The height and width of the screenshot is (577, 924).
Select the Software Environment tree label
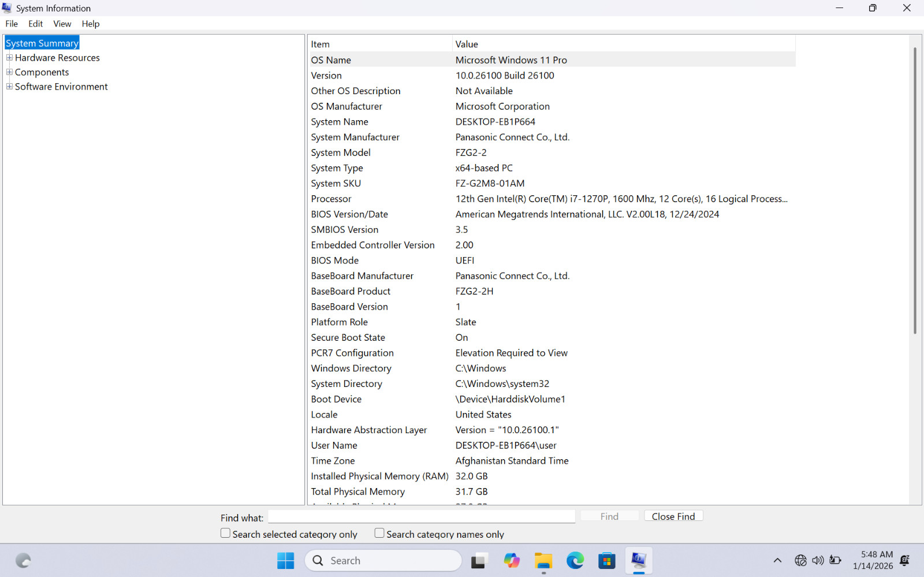61,87
